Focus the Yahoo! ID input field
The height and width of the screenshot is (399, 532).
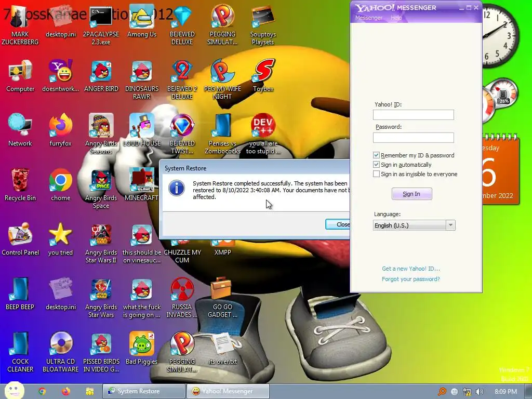click(x=413, y=115)
